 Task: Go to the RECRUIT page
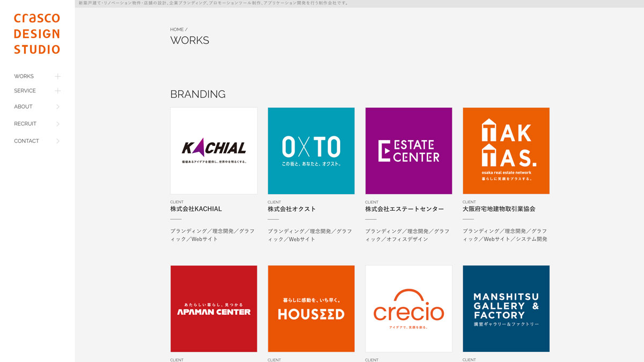[25, 124]
